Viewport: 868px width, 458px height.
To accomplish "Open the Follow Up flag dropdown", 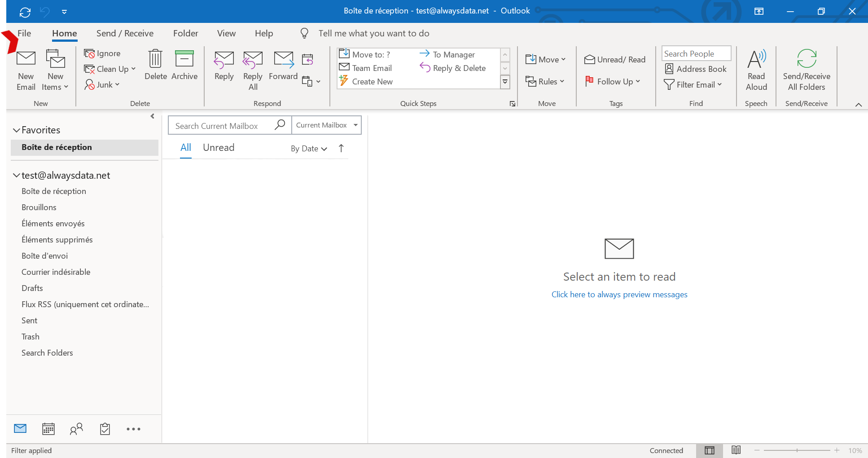I will click(613, 81).
